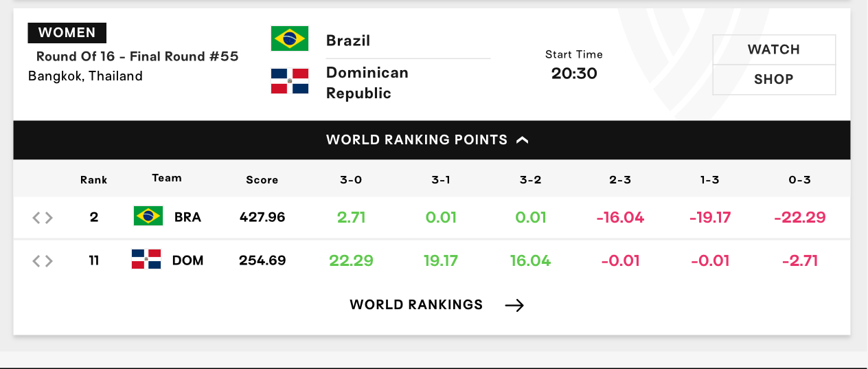This screenshot has height=369, width=868.
Task: Follow the World Rankings link
Action: point(416,304)
